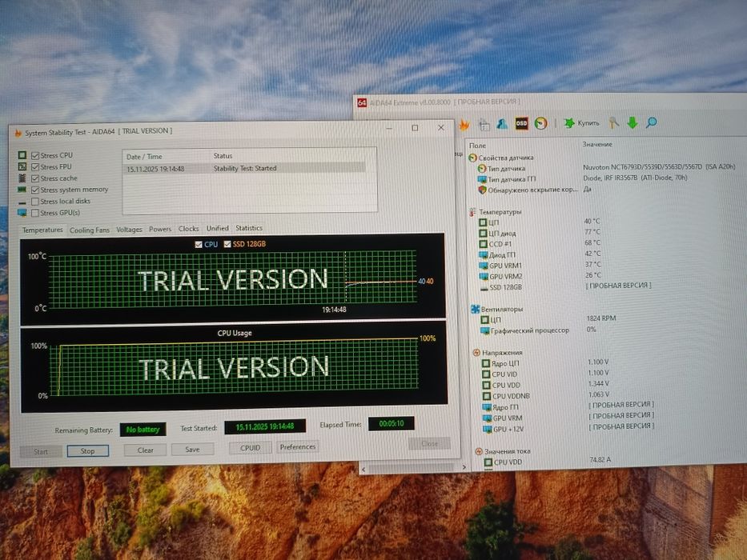Click the Stress local disks drive icon
The image size is (747, 560).
[x=22, y=202]
